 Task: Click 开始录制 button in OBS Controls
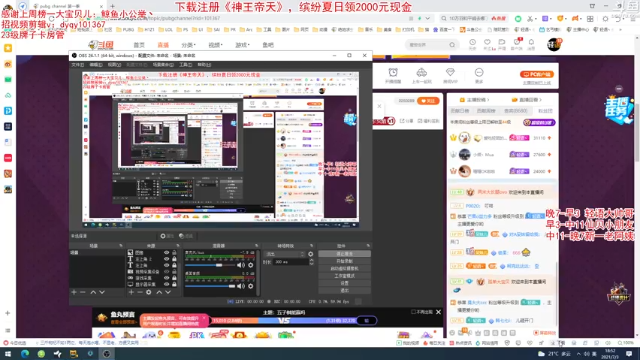(344, 261)
